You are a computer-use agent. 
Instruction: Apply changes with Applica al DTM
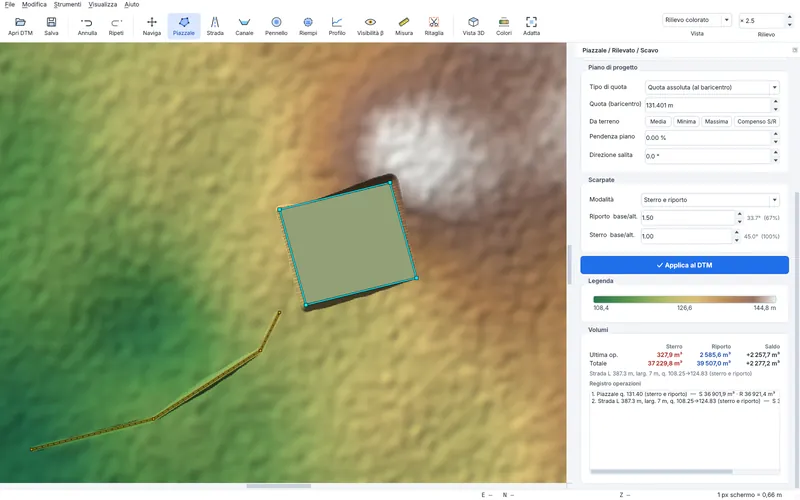coord(684,265)
